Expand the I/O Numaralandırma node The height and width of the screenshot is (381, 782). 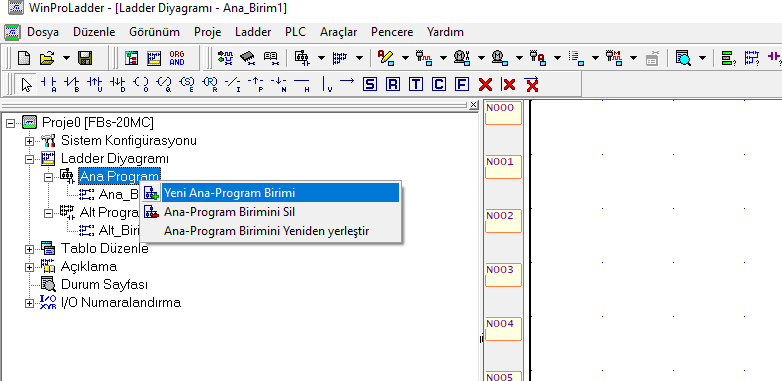pos(29,303)
